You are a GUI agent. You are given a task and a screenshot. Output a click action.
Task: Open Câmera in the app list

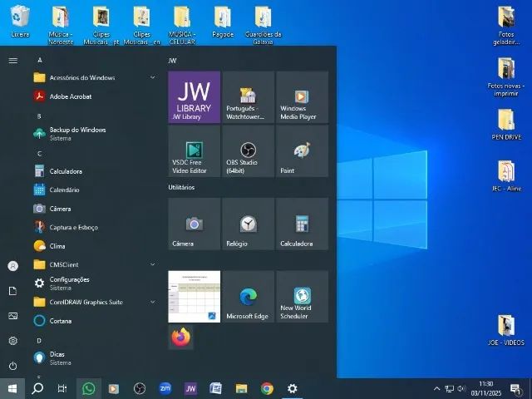pos(95,209)
